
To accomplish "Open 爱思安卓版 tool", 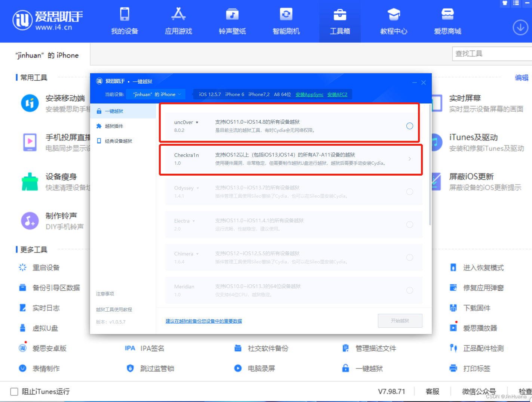I will coord(43,348).
